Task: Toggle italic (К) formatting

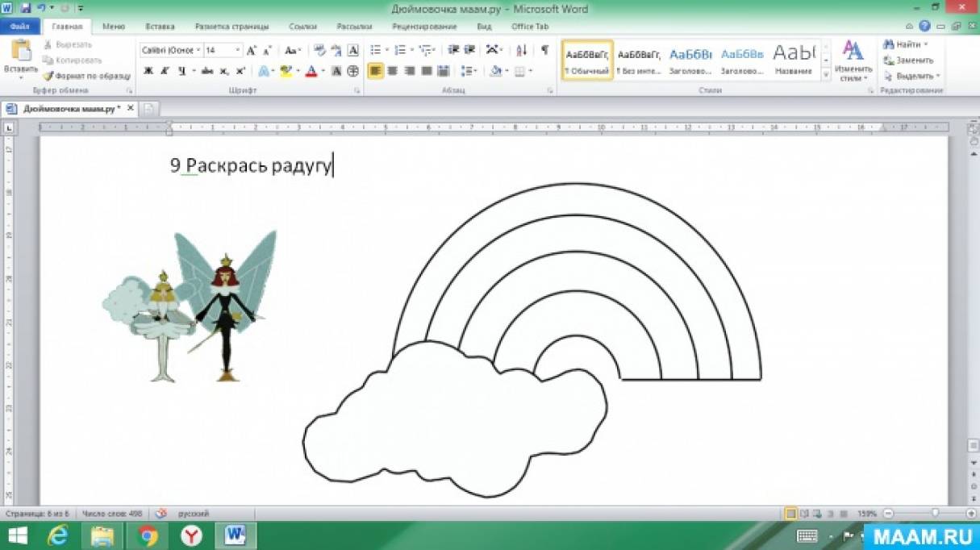Action: pyautogui.click(x=165, y=71)
